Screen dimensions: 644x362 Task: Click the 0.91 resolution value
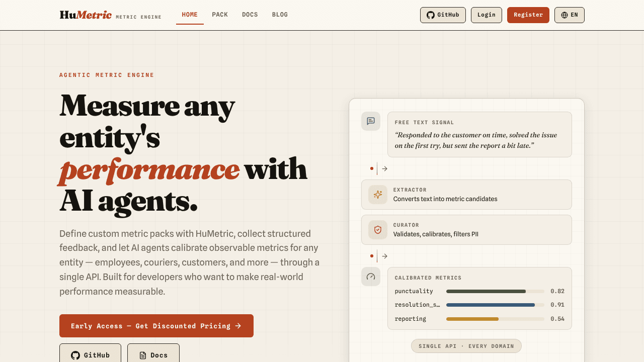(557, 305)
